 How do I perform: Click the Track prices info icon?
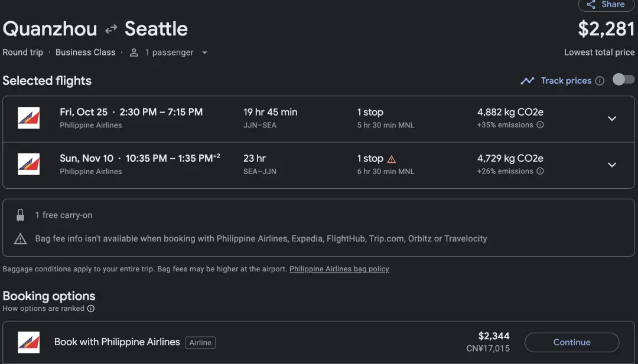pos(600,81)
